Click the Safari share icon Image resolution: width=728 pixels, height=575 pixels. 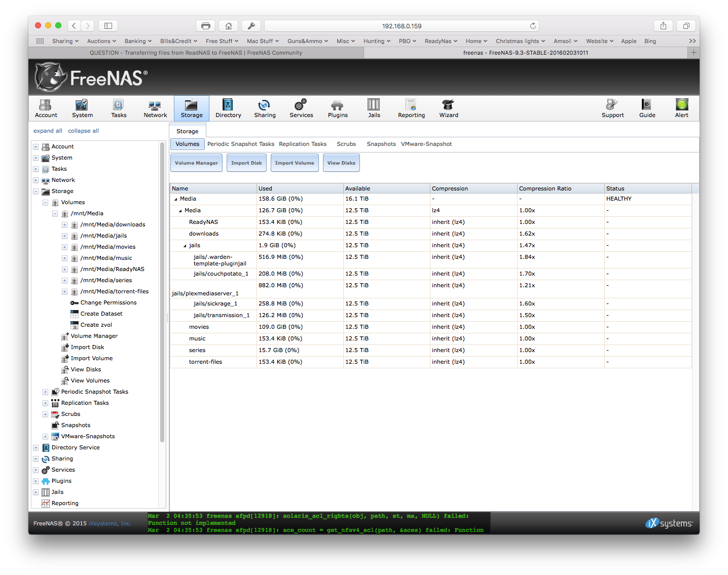coord(663,26)
